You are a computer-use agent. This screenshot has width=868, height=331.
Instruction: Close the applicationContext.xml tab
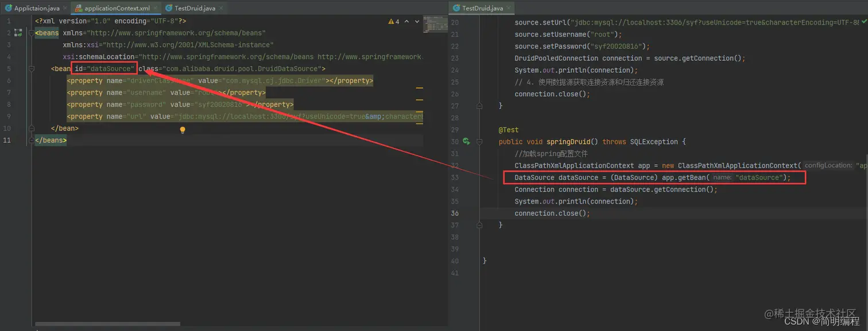click(x=155, y=9)
